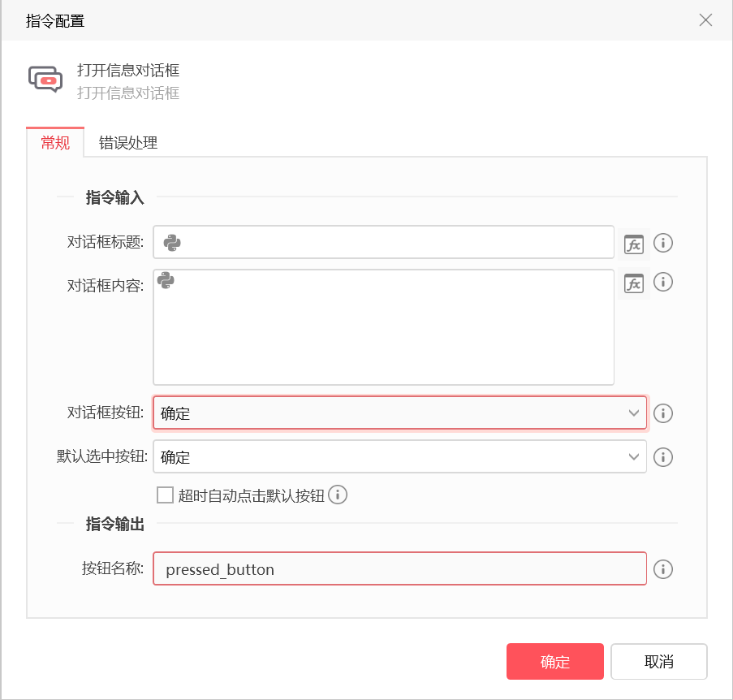
Task: Focus the pressed_button output name field
Action: click(399, 568)
